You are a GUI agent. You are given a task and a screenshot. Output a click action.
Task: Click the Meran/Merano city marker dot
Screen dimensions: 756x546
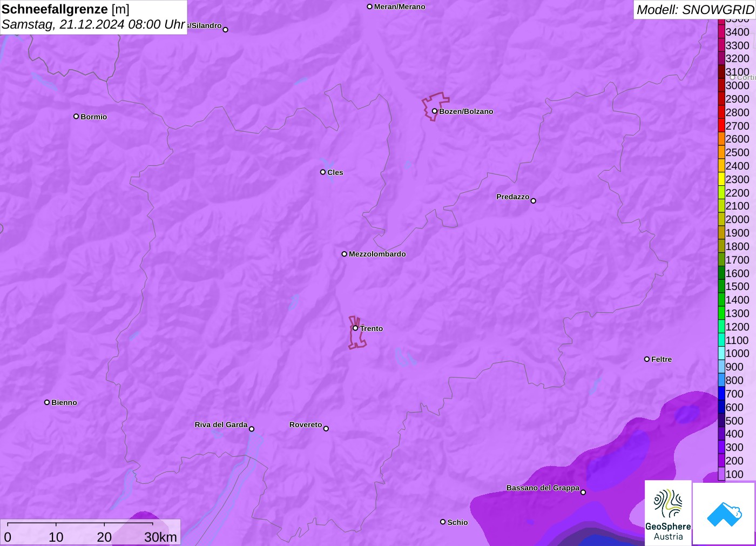point(370,7)
